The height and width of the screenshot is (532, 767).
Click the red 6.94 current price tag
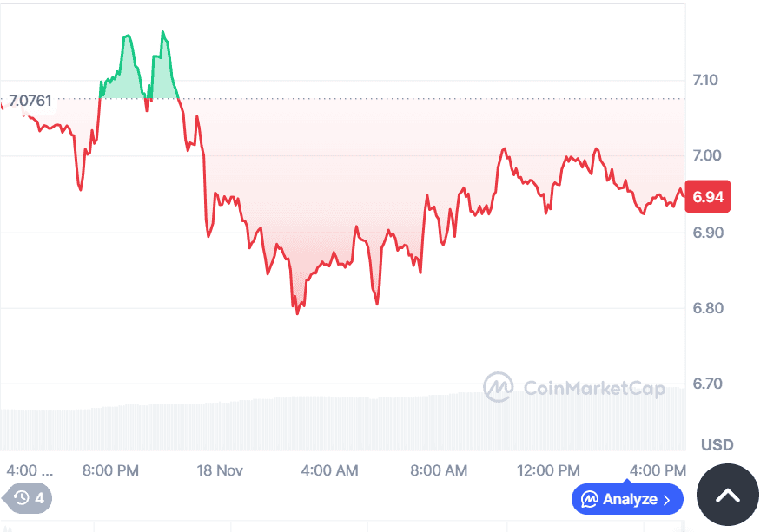click(x=708, y=197)
